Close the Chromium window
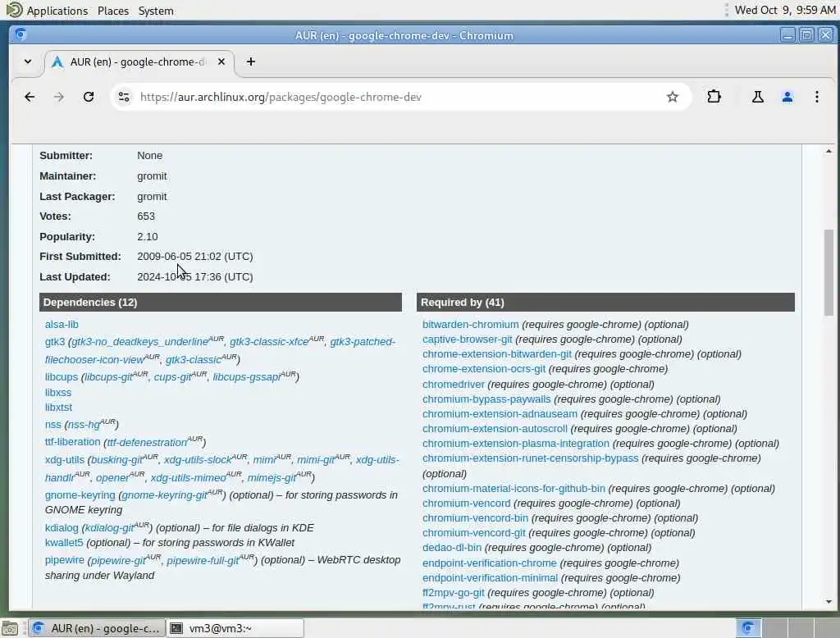 point(825,35)
